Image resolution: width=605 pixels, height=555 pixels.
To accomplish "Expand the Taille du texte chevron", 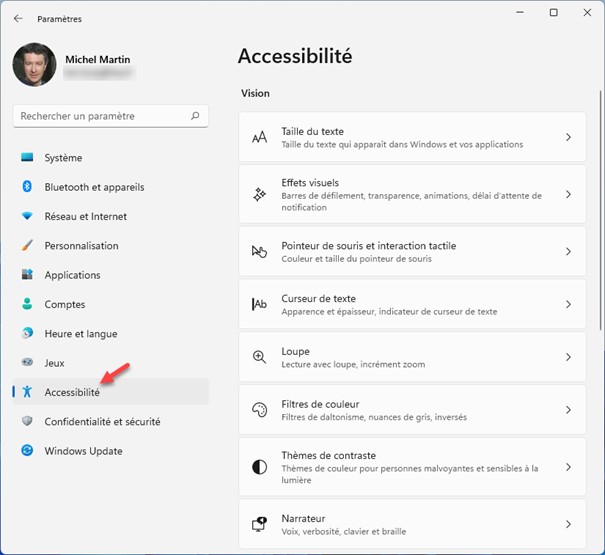I will [x=568, y=137].
